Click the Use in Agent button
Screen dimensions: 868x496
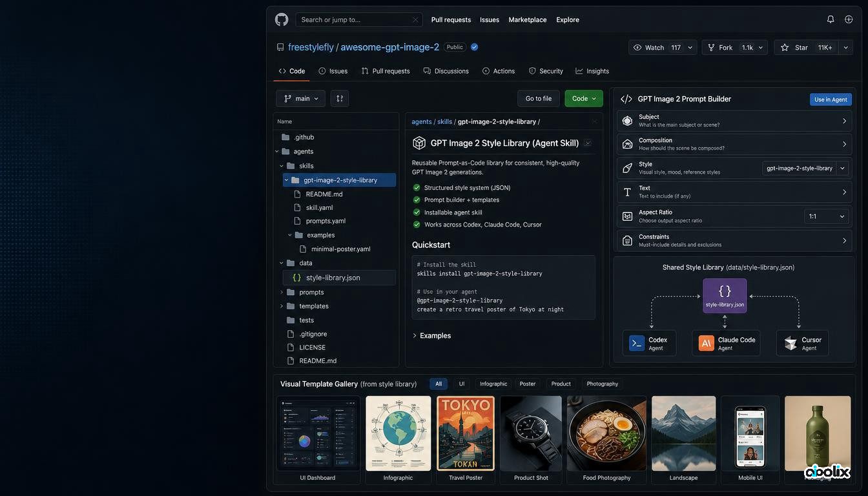[x=831, y=99]
